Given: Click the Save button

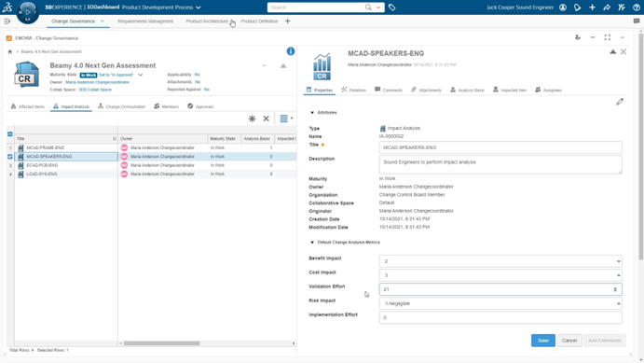Looking at the screenshot, I should click(543, 341).
